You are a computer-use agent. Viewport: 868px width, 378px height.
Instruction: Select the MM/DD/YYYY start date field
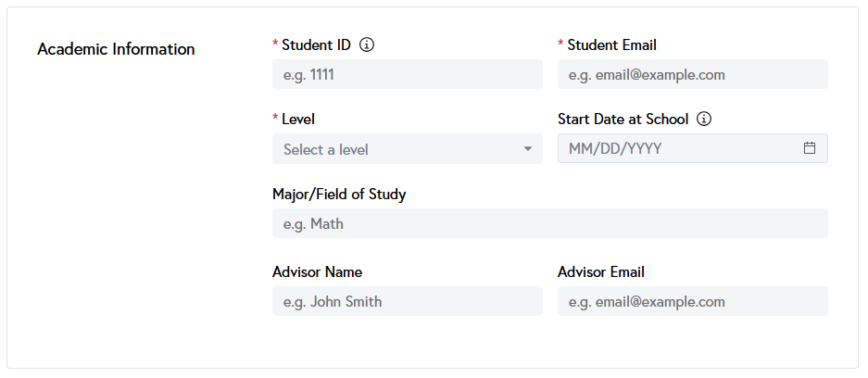tap(676, 148)
